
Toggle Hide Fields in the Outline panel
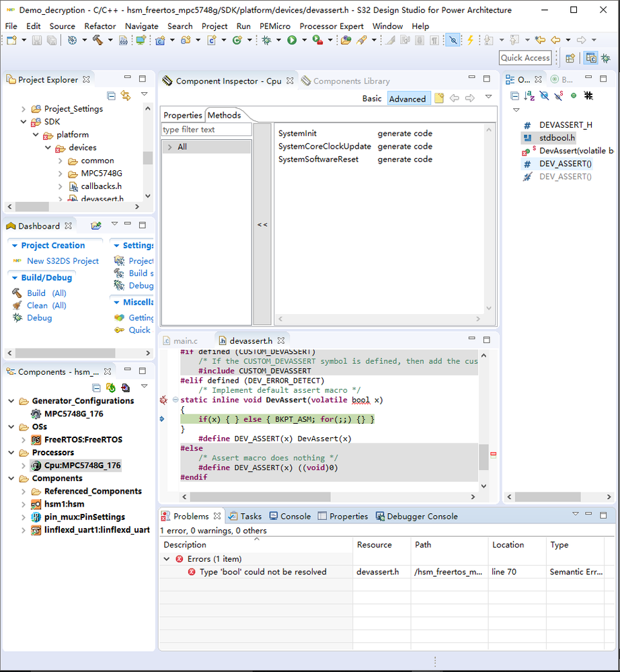pos(544,96)
